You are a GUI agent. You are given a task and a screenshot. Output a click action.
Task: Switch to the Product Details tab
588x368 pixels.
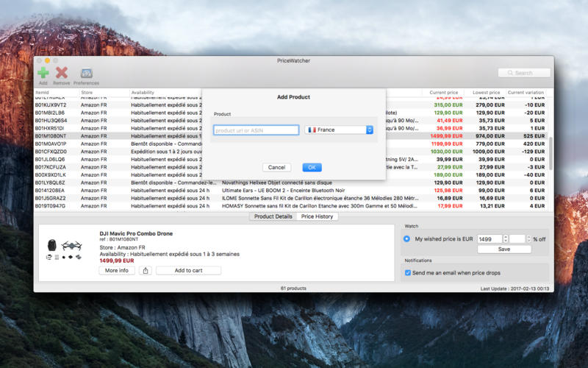[273, 216]
